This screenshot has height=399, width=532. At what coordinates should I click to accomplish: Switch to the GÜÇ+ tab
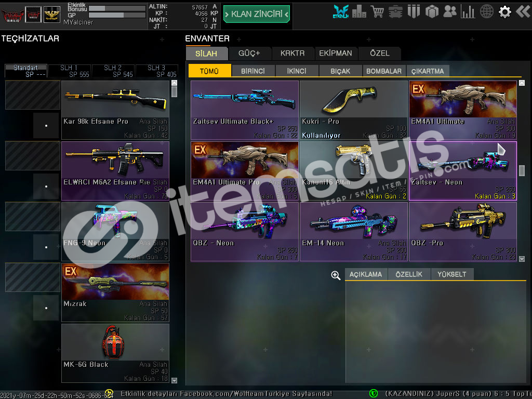coord(249,54)
